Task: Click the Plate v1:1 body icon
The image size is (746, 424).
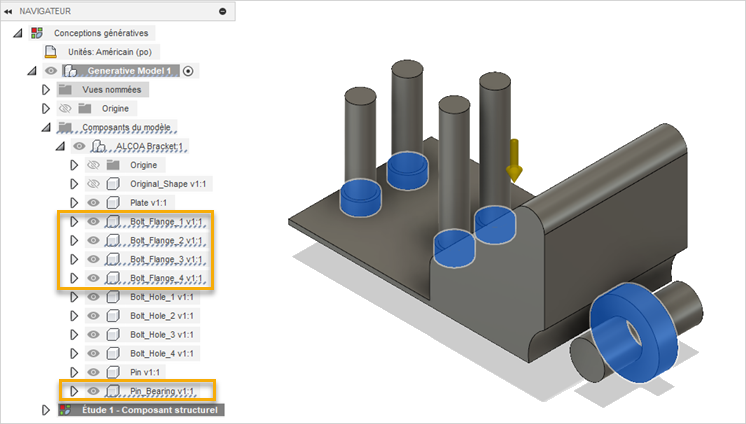Action: [113, 203]
